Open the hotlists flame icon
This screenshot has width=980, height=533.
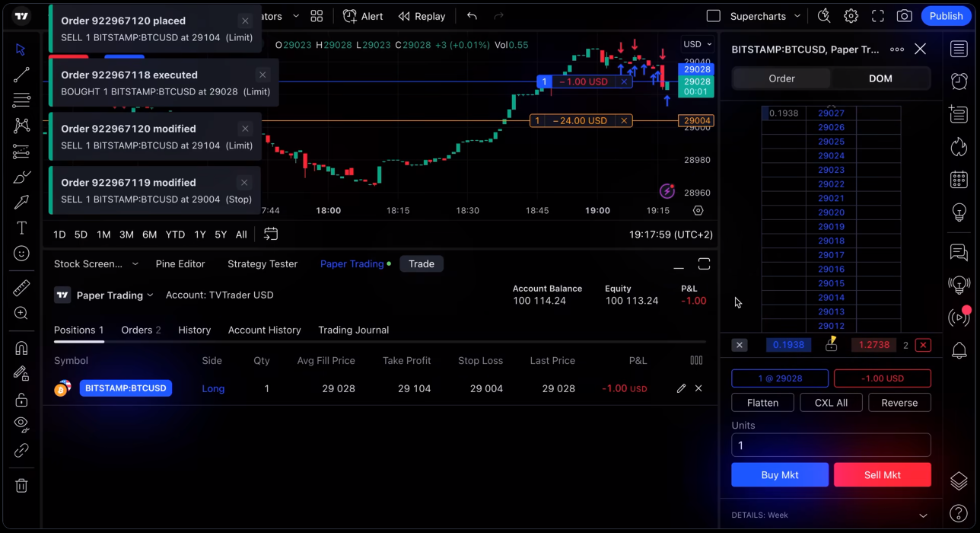[959, 147]
